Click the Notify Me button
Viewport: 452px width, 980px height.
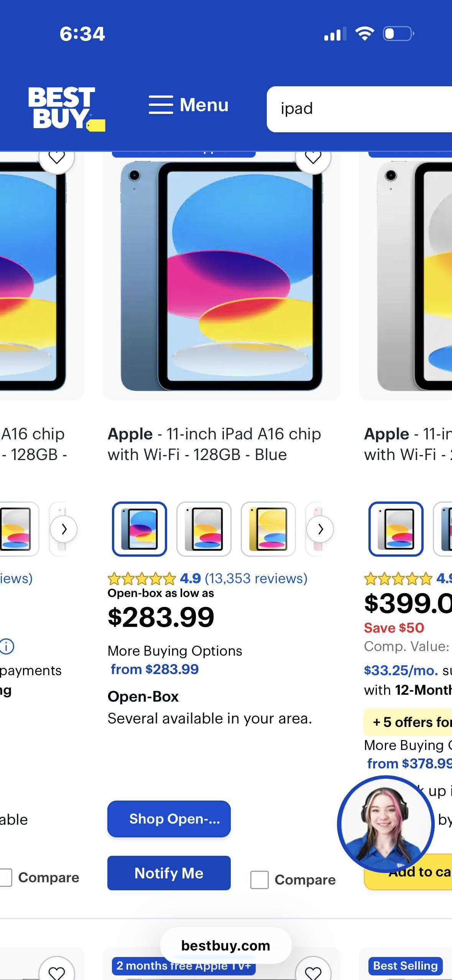[x=169, y=873]
